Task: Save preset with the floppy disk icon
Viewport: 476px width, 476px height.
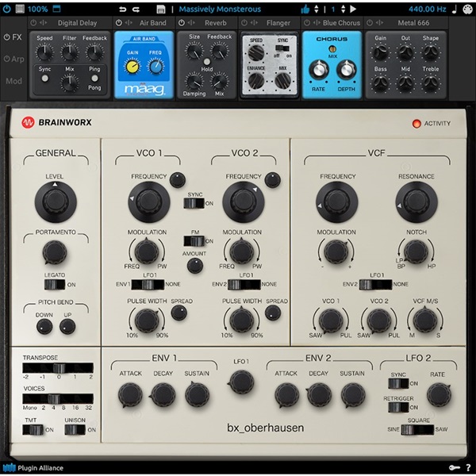Action: (x=161, y=9)
